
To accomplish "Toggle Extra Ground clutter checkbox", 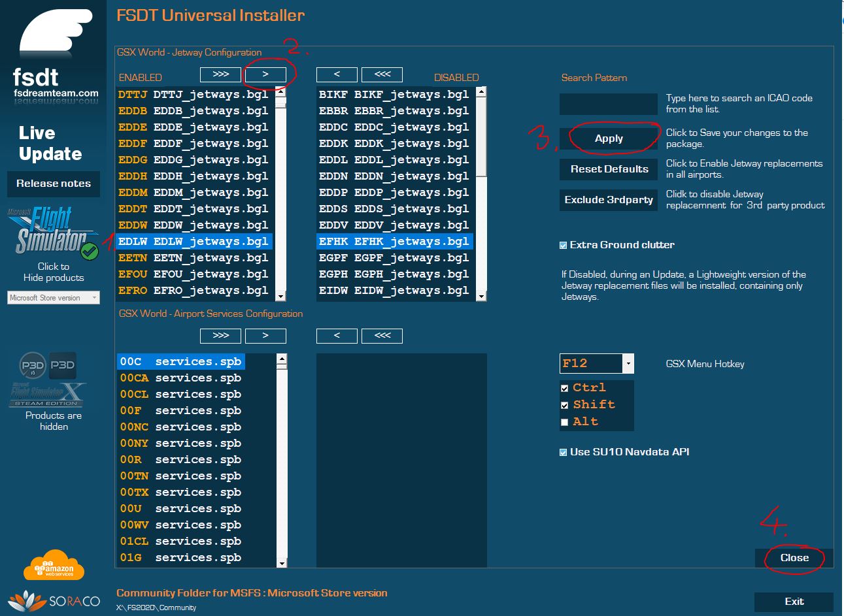I will tap(564, 246).
